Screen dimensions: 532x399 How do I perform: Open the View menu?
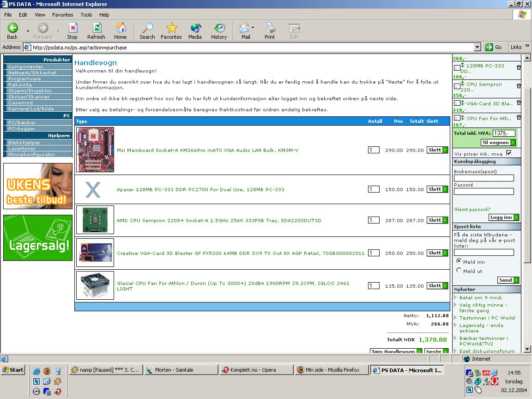40,15
